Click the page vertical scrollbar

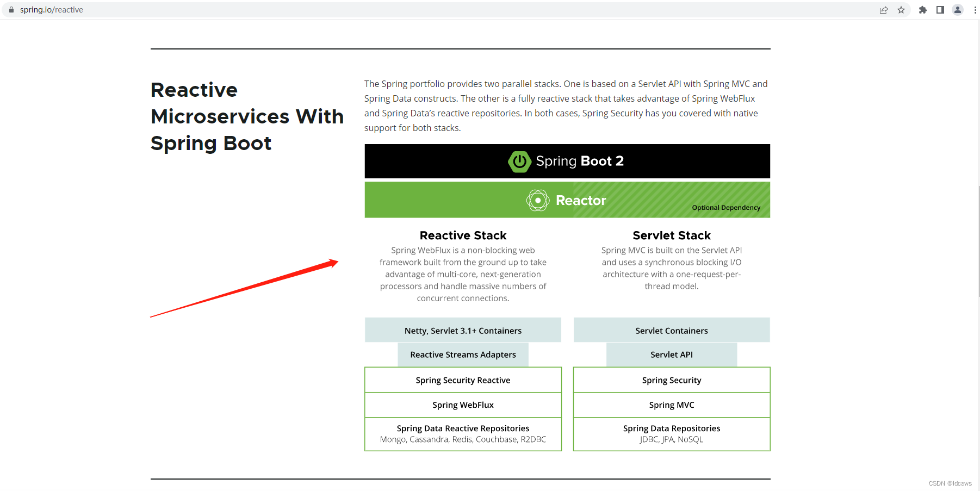coord(979,241)
